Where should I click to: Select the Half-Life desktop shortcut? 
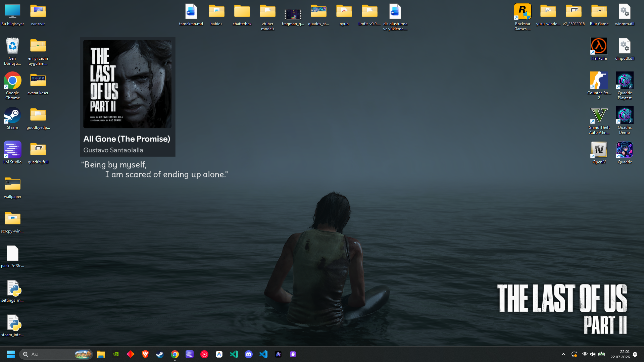pos(599,49)
